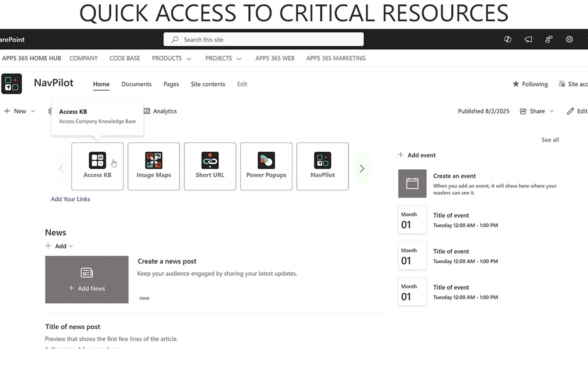This screenshot has height=368, width=588.
Task: Expand the PRODUCTS menu chevron
Action: 189,59
